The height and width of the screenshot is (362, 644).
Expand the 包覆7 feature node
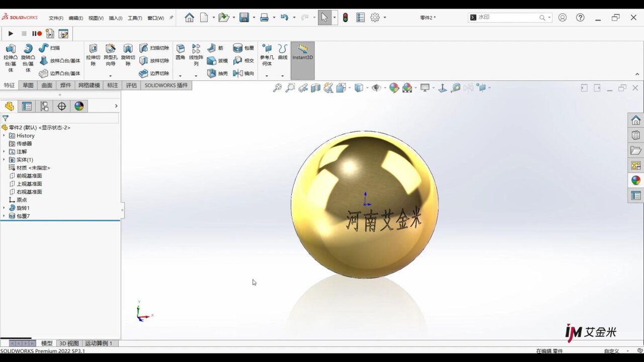4,216
